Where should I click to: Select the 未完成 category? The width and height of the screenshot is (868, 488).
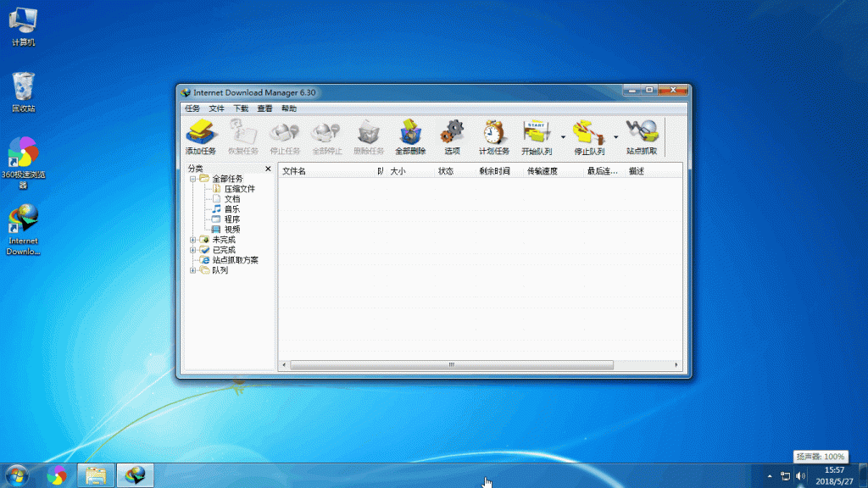coord(224,240)
